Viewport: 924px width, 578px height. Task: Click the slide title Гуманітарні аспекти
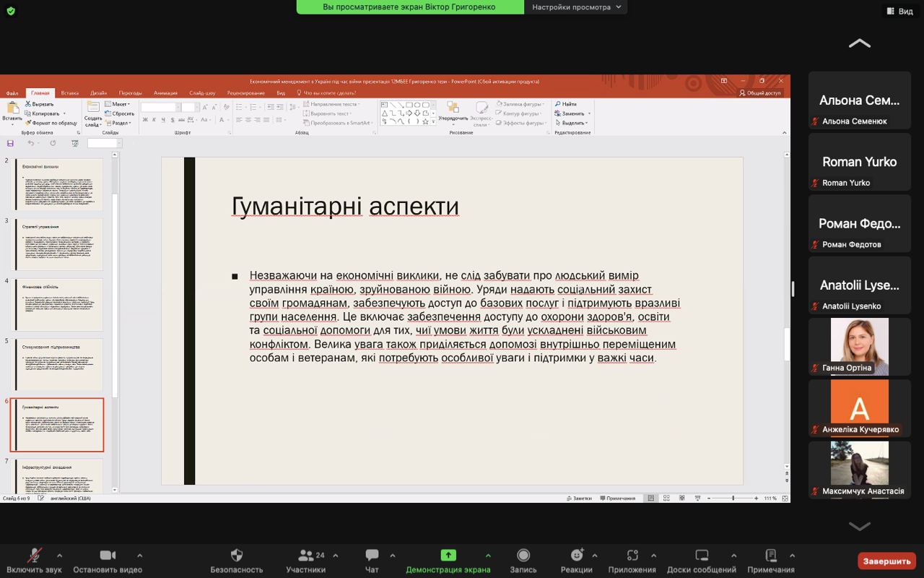[x=345, y=207]
